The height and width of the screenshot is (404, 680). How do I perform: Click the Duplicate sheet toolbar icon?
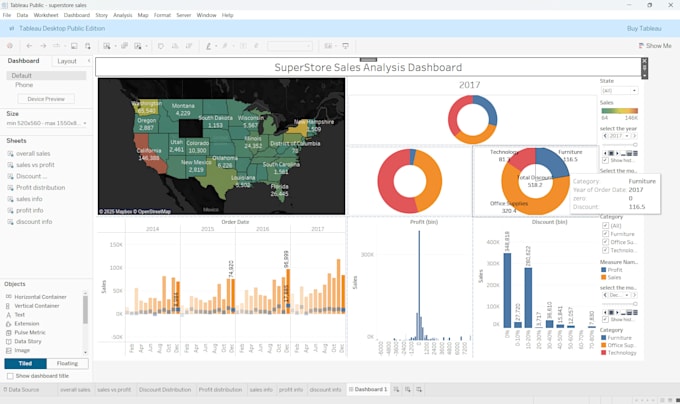[x=124, y=46]
